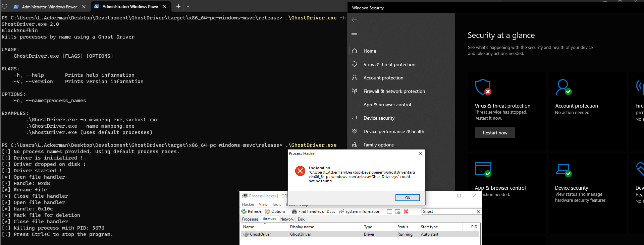Switch to the Services tab
644x245 pixels.
(x=269, y=219)
